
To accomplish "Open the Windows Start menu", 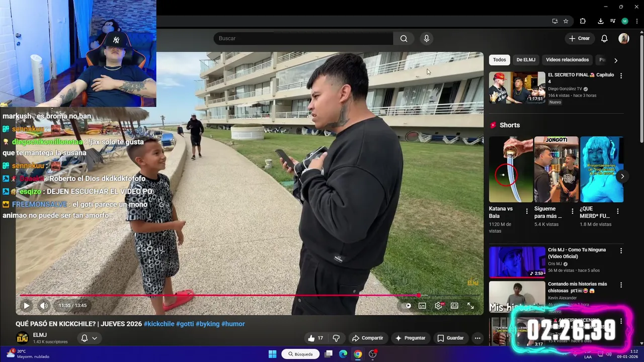I will (272, 354).
